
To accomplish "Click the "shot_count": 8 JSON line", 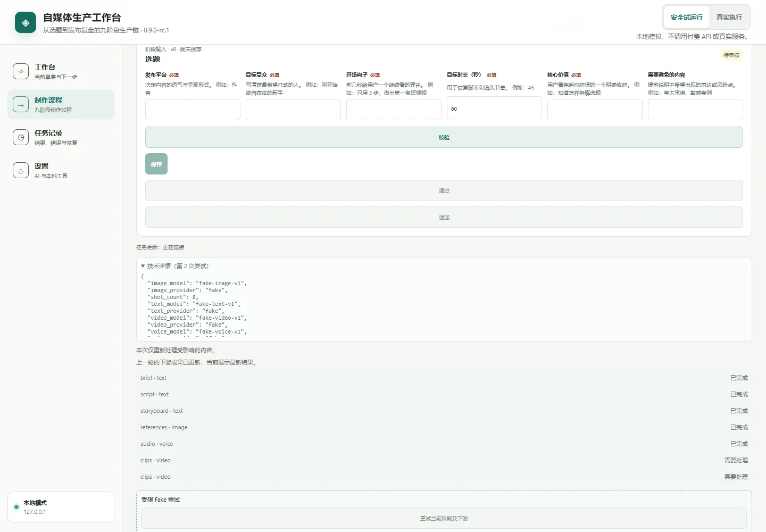I will click(x=173, y=297).
